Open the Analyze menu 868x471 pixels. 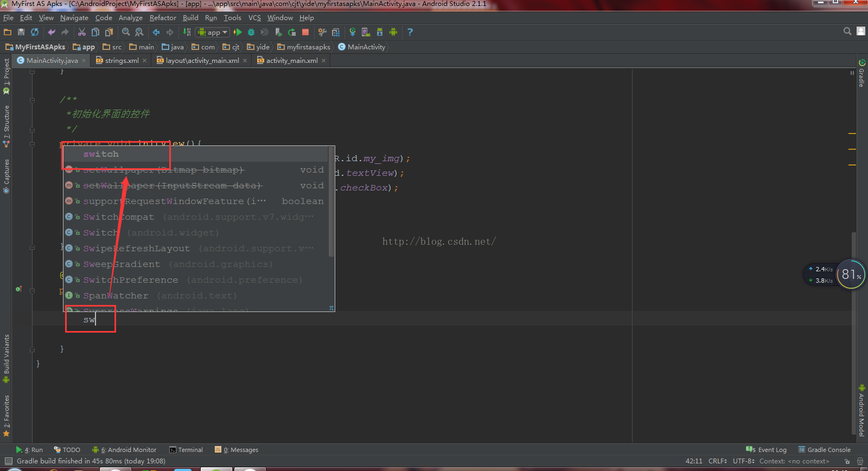131,18
